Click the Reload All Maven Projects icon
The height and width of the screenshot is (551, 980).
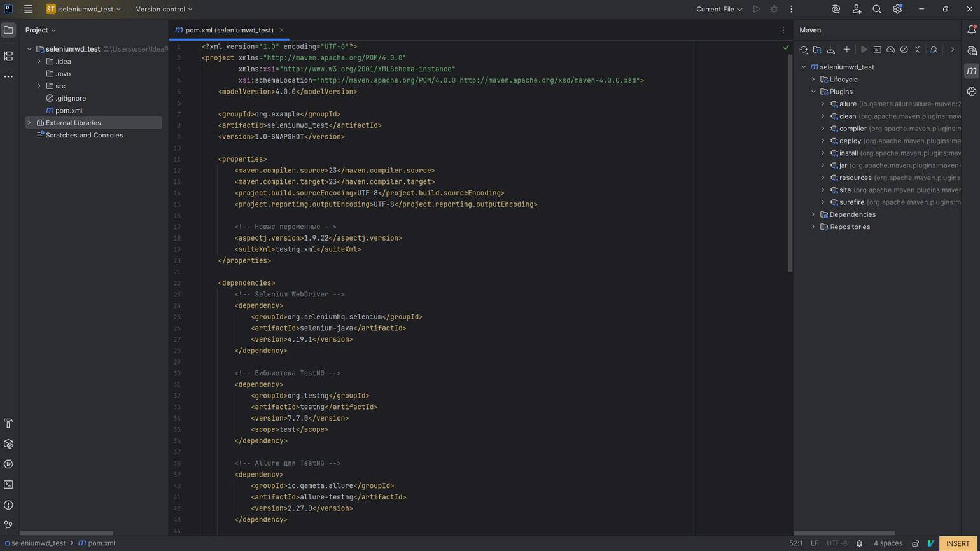click(x=804, y=49)
